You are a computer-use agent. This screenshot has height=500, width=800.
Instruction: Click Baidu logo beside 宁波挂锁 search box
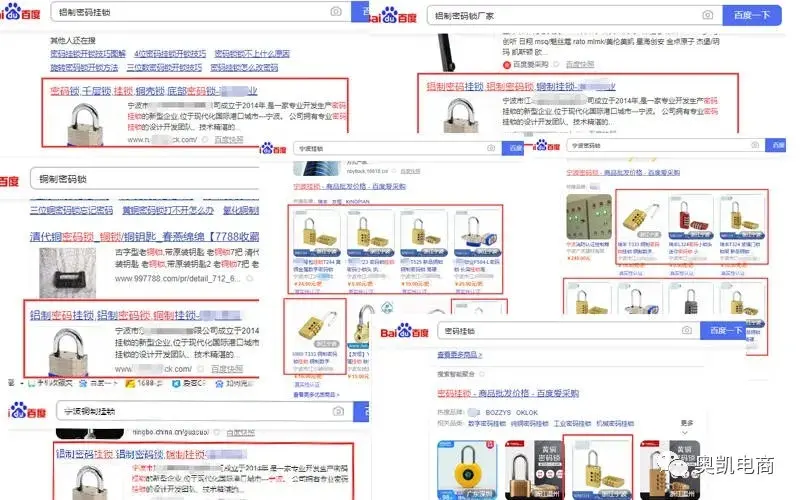273,148
